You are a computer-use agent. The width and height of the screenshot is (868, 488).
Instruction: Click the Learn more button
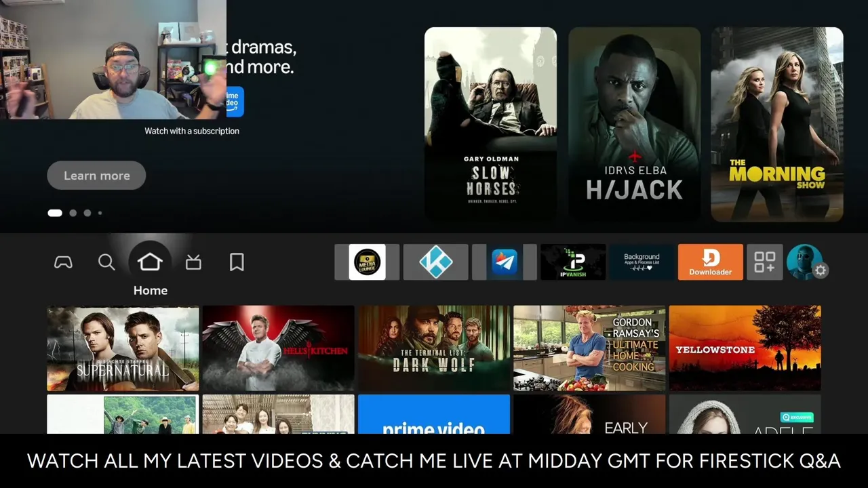(96, 176)
